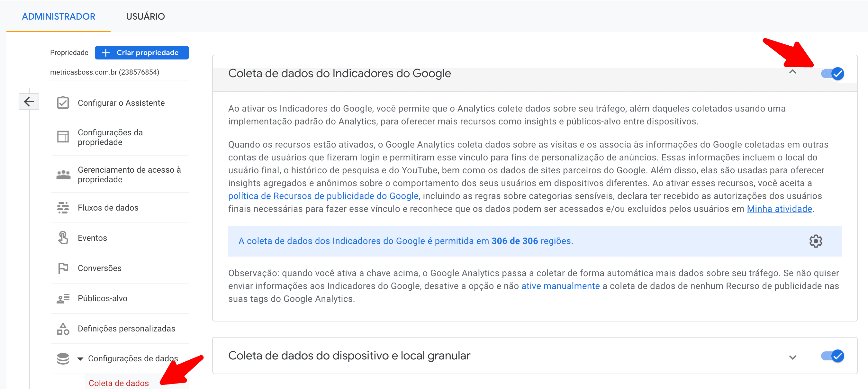
Task: Select Coleta de dados in the sidebar
Action: coord(119,383)
